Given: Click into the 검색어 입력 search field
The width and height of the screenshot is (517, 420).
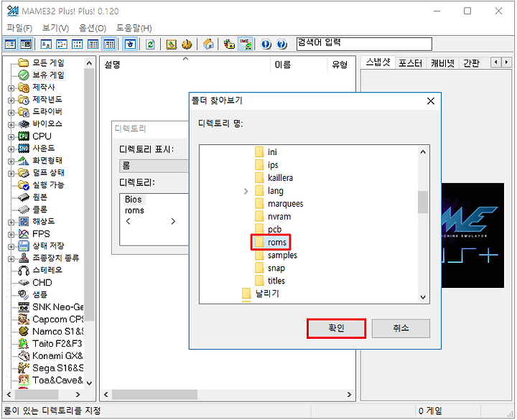Looking at the screenshot, I should (x=364, y=44).
